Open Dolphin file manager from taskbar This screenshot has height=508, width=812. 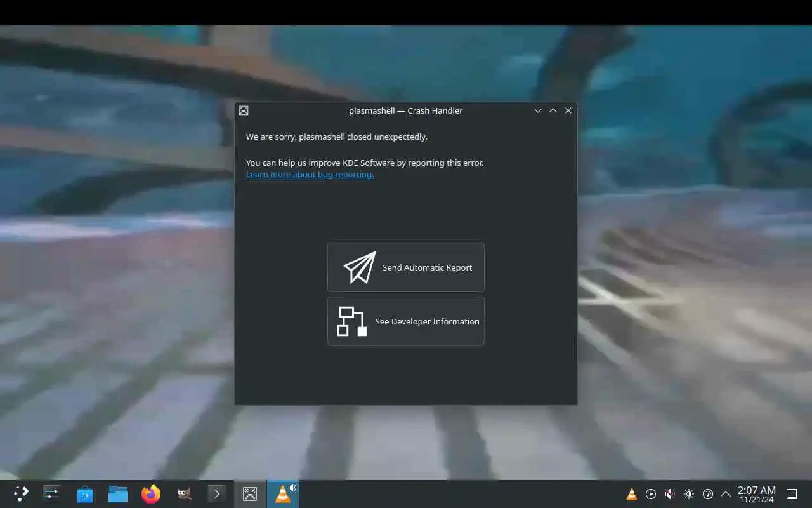coord(118,493)
